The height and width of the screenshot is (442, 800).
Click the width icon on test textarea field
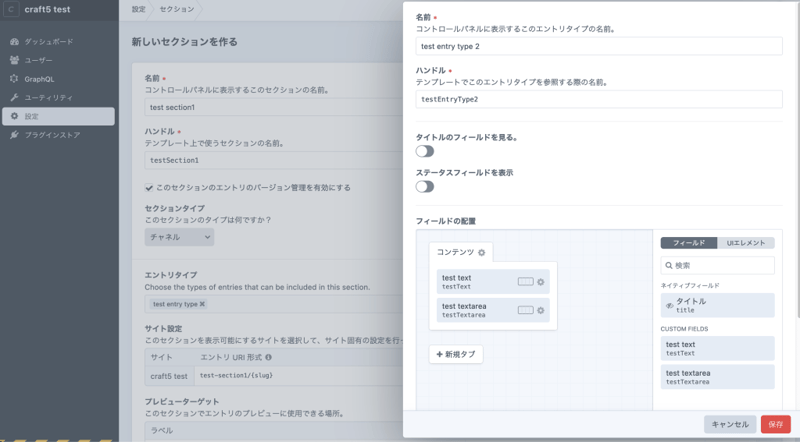[525, 311]
